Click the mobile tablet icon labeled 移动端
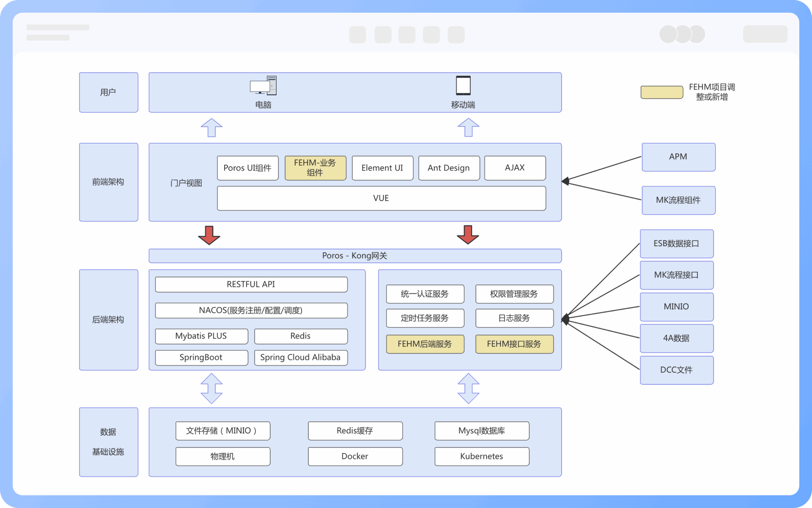 coord(463,86)
